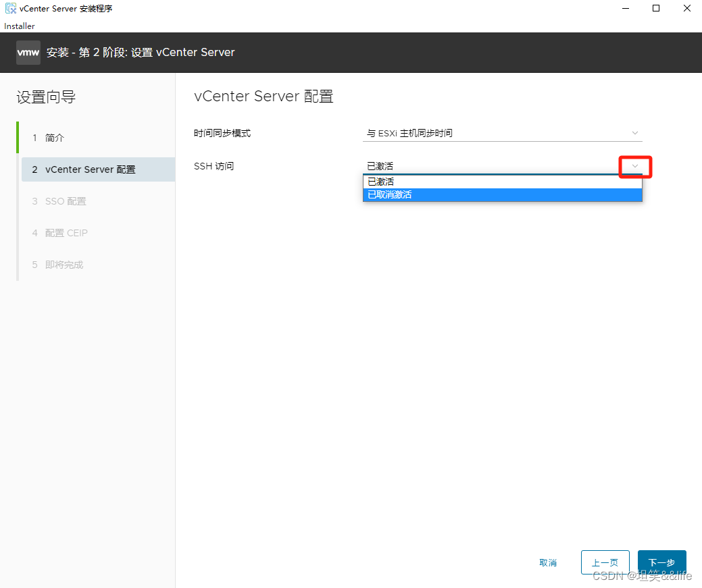Image resolution: width=702 pixels, height=588 pixels.
Task: Select step 2 vCenter Server 配置
Action: 98,169
